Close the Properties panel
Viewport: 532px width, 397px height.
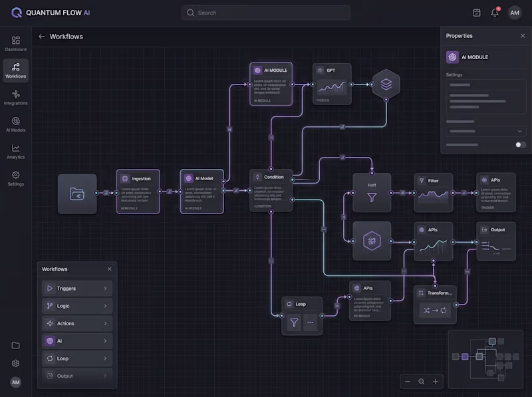pyautogui.click(x=523, y=36)
